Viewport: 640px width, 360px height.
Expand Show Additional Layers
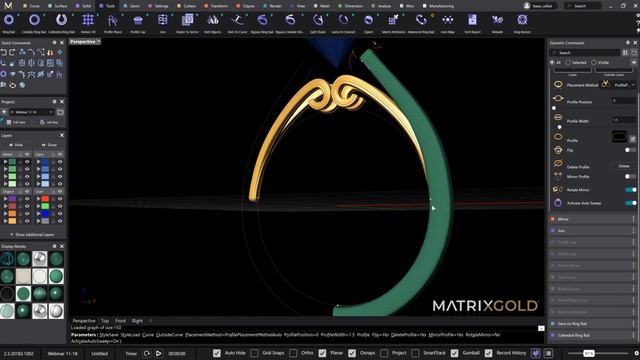click(x=32, y=235)
